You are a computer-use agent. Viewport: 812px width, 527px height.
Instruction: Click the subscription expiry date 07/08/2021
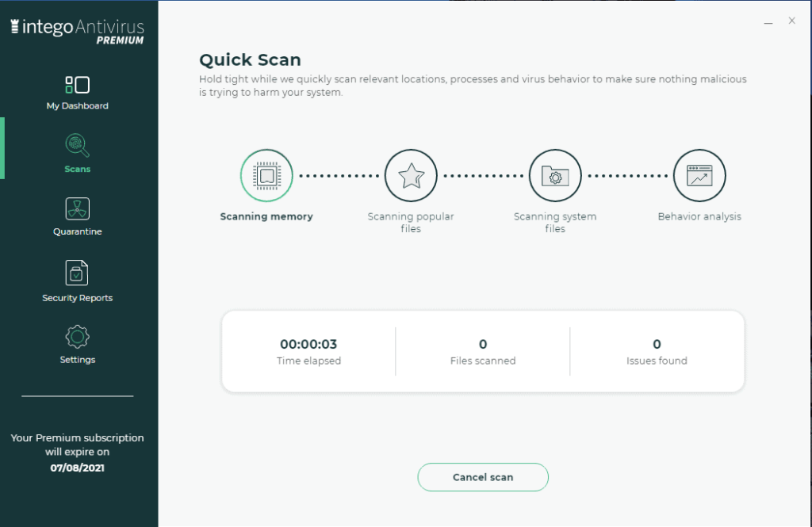click(x=77, y=468)
